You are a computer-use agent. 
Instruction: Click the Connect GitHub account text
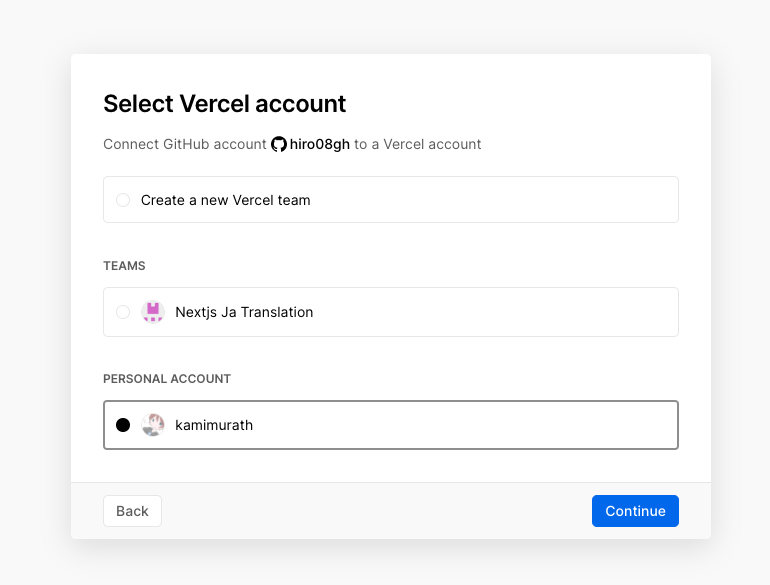click(x=185, y=144)
